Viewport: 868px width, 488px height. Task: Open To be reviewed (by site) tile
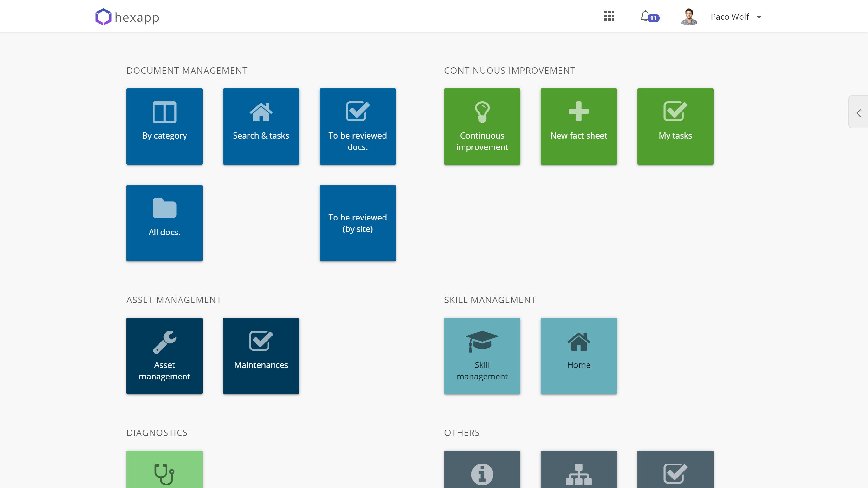click(x=357, y=223)
